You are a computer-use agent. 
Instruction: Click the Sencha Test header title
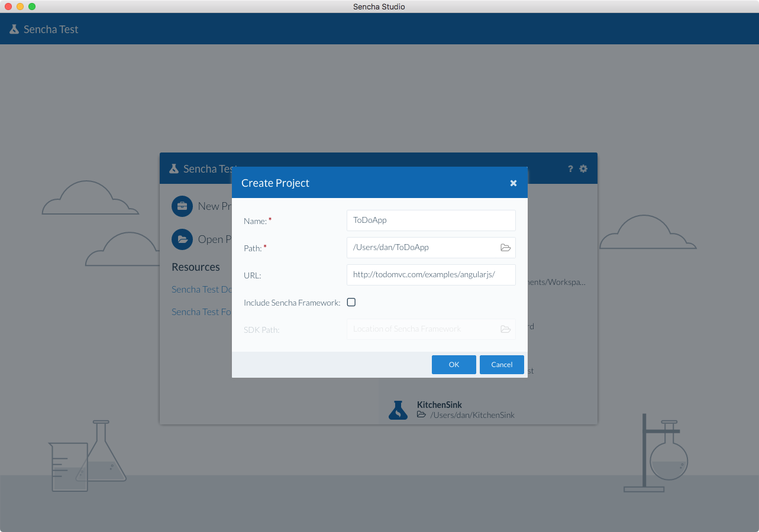[51, 29]
